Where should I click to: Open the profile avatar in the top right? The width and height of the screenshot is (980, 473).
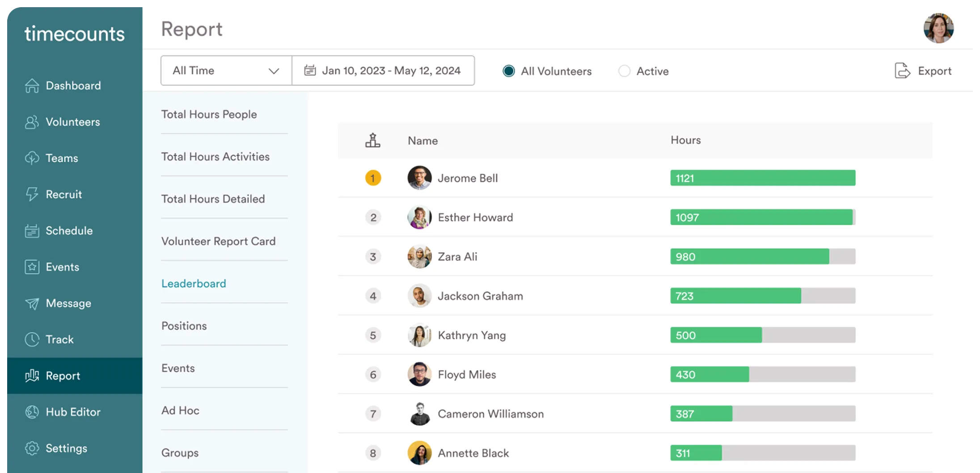(x=938, y=28)
